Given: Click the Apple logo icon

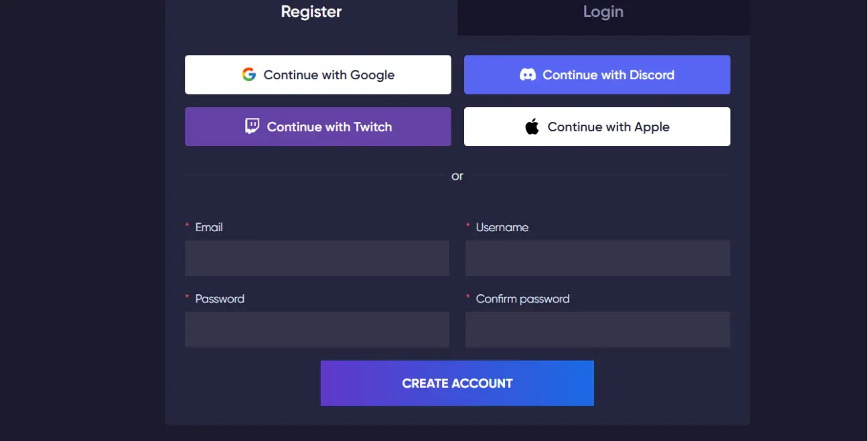Looking at the screenshot, I should (532, 126).
